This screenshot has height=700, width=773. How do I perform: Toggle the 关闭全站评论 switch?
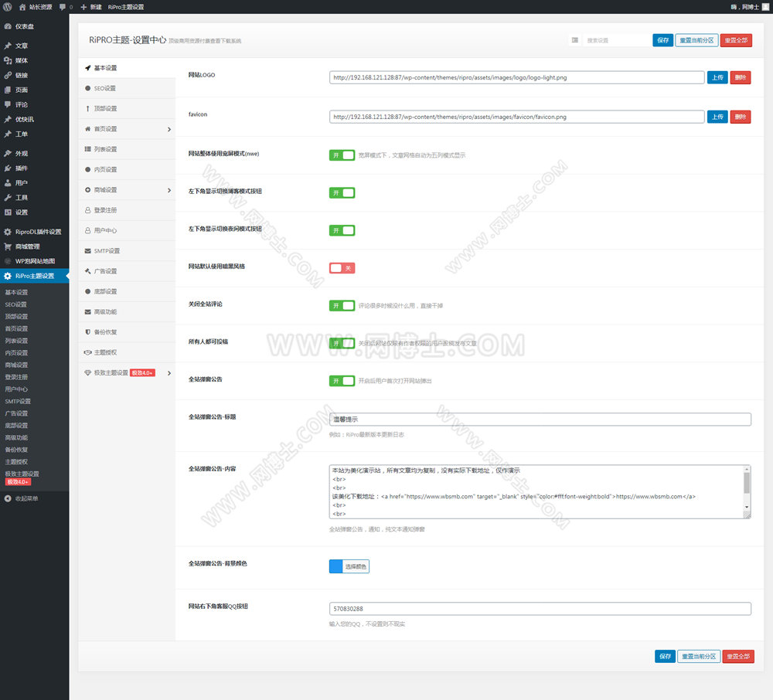coord(342,305)
